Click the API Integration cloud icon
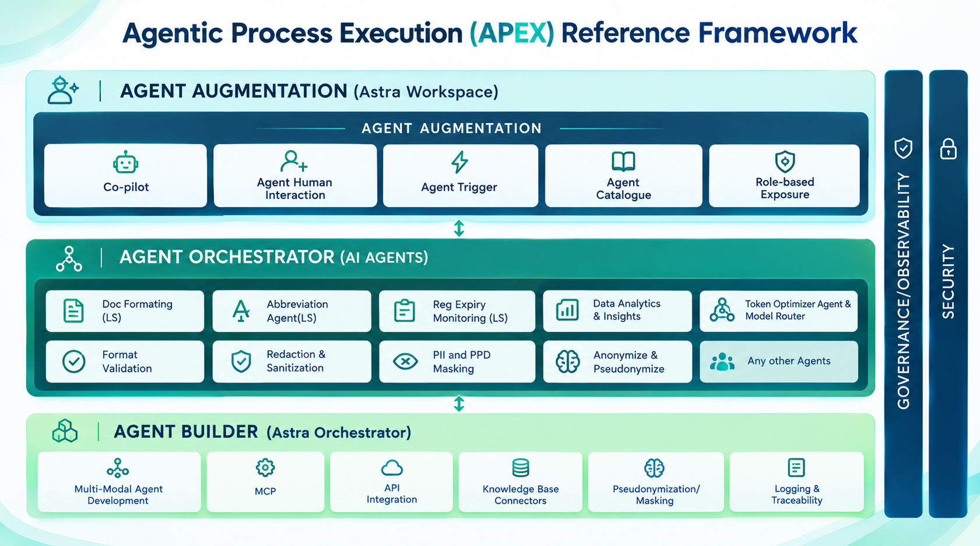The height and width of the screenshot is (546, 980). pyautogui.click(x=392, y=468)
